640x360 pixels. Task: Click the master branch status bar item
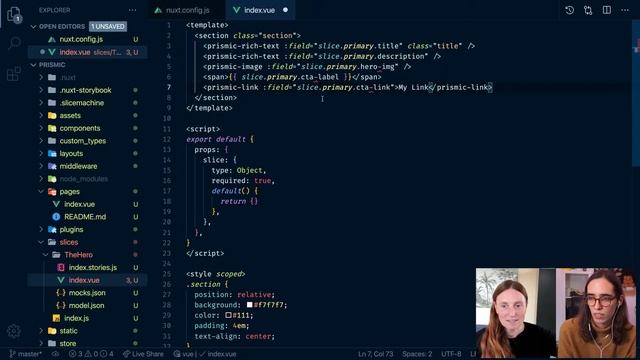pos(25,354)
